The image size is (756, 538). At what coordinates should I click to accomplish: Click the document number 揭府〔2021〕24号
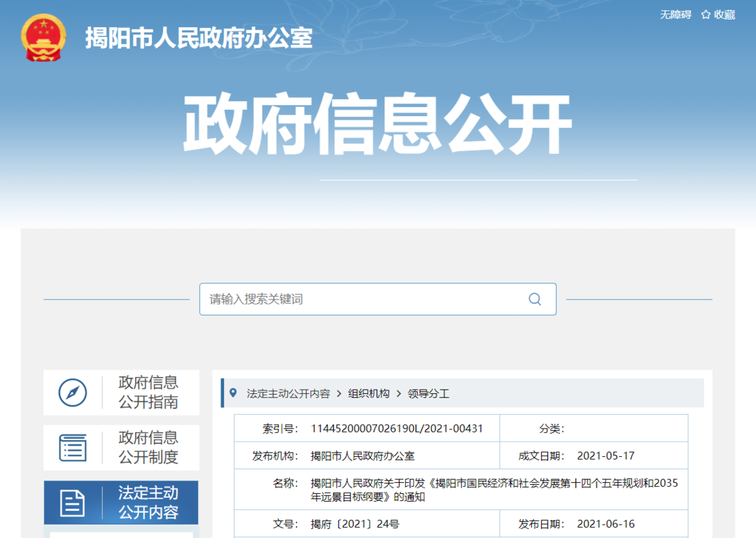(x=355, y=524)
